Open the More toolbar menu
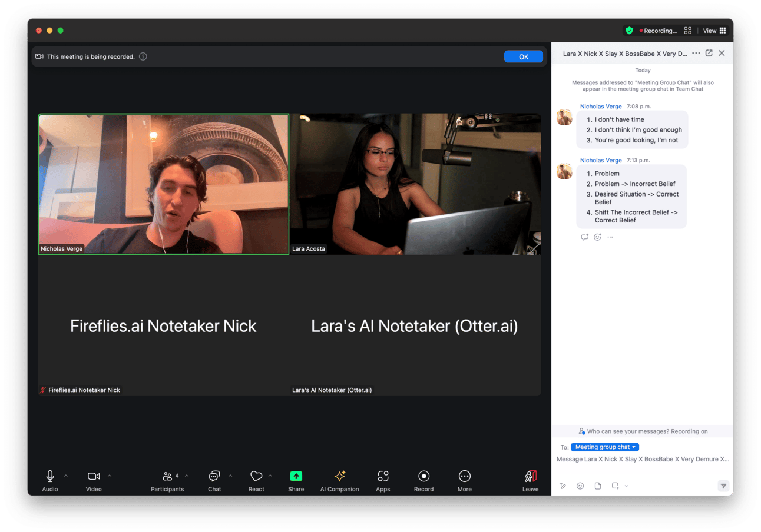The width and height of the screenshot is (761, 532). 464,477
